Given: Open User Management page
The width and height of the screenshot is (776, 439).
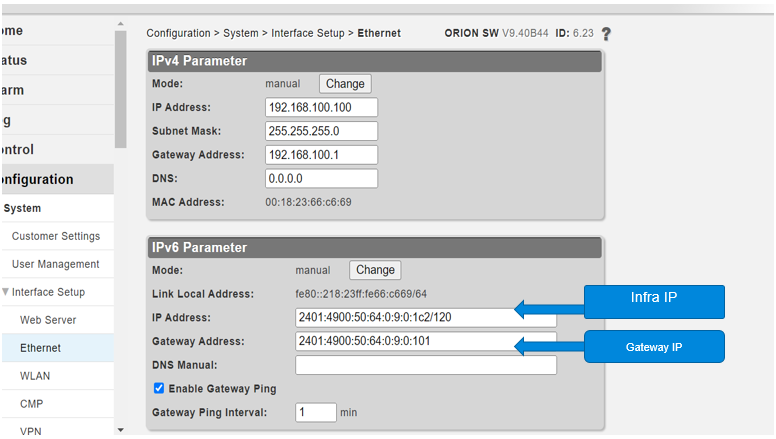Looking at the screenshot, I should 56,264.
